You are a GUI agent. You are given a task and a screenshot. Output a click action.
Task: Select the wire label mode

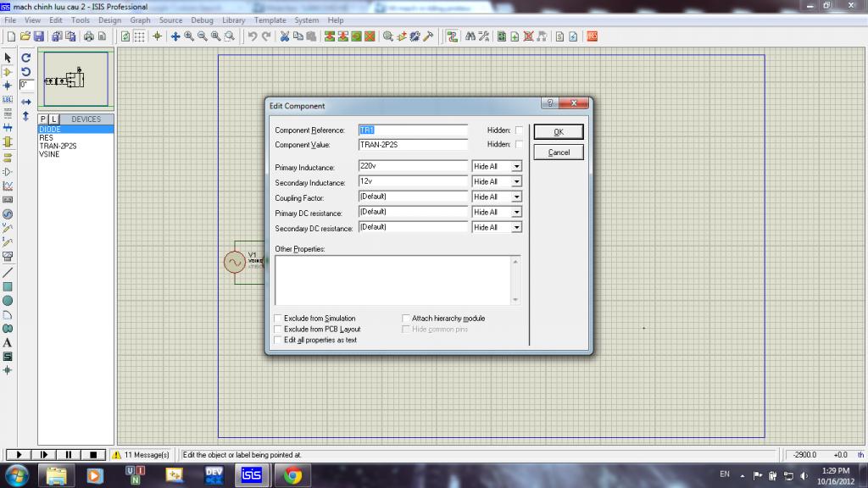8,100
